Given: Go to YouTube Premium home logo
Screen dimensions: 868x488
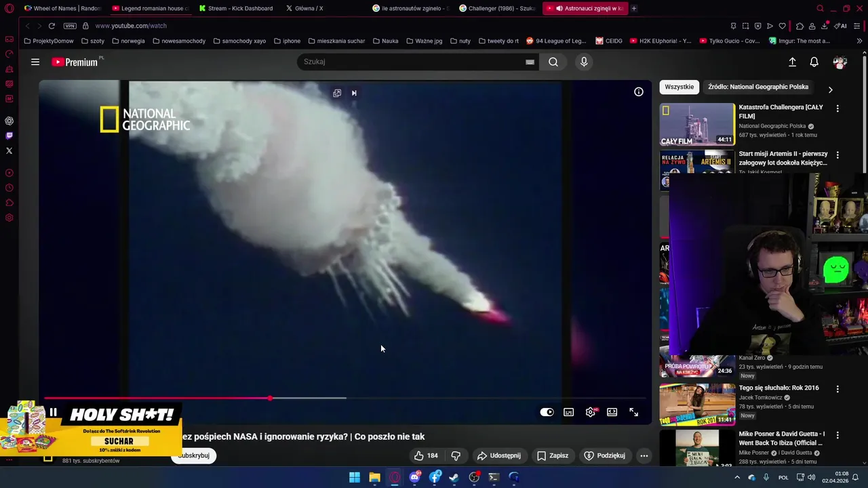Looking at the screenshot, I should 75,62.
